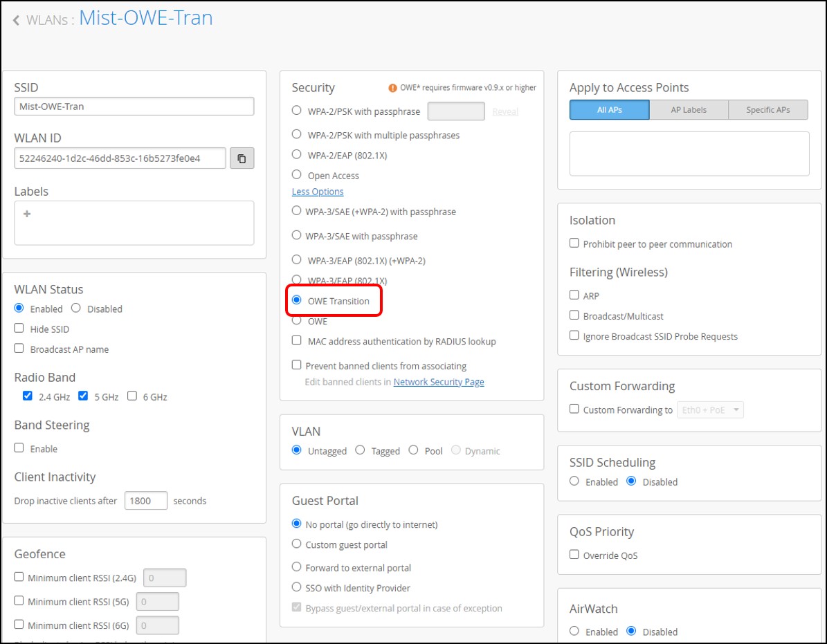Enable Broadcast AP name checkbox
827x644 pixels.
[19, 349]
